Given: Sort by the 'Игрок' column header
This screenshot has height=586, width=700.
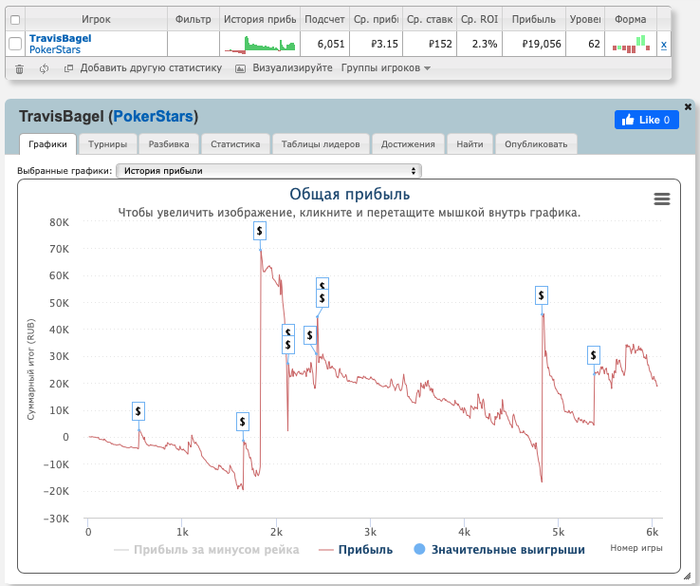Looking at the screenshot, I should click(x=96, y=19).
